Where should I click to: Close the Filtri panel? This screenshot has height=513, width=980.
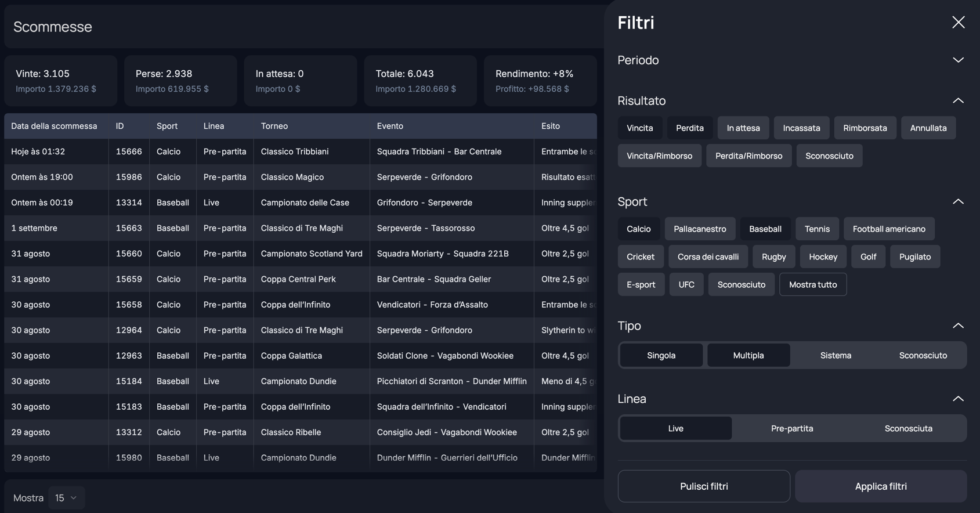click(958, 23)
